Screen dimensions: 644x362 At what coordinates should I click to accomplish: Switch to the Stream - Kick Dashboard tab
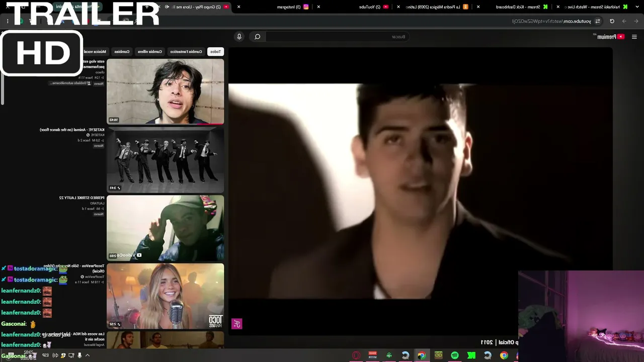pos(520,7)
